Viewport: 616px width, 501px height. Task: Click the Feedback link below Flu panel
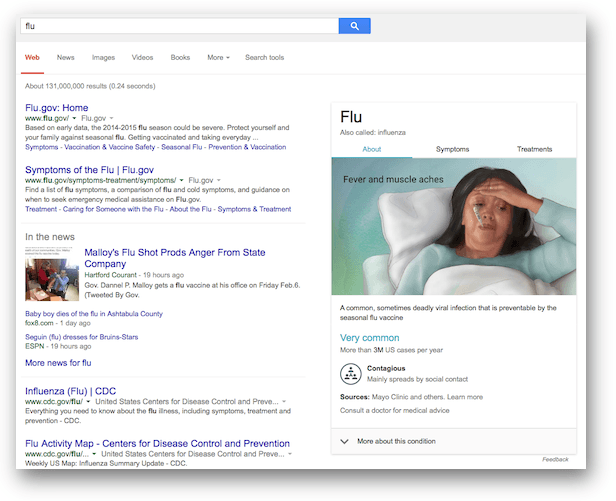click(555, 459)
